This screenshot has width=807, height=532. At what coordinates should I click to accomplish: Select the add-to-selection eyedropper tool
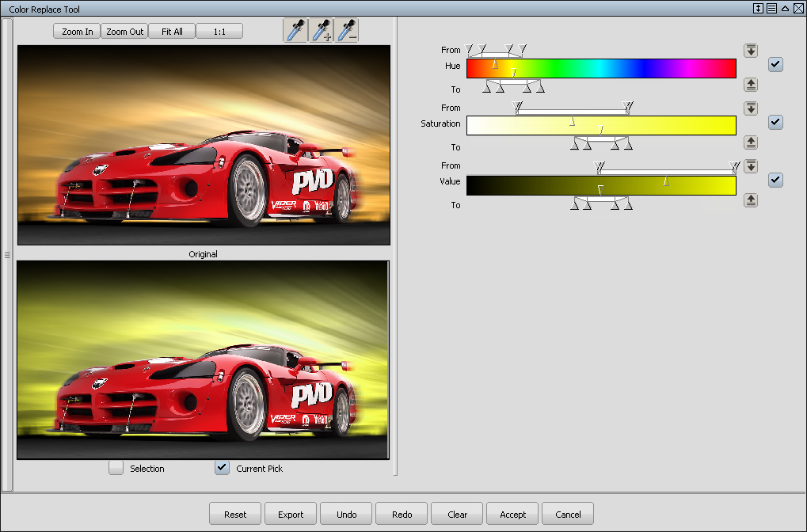(322, 30)
